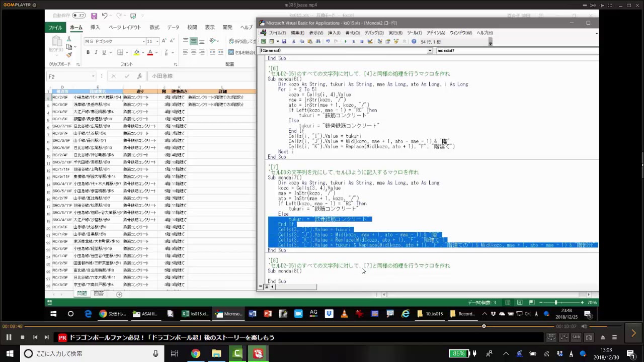Open the (General) object dropdown
This screenshot has width=644, height=362.
pyautogui.click(x=430, y=51)
